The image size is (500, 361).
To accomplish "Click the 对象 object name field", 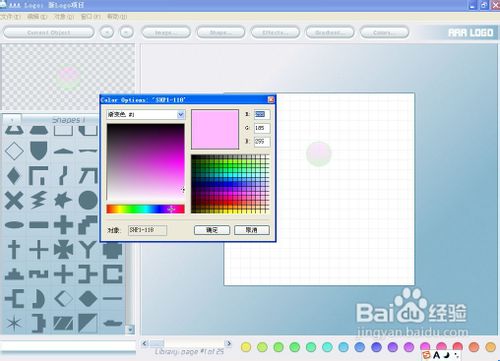I will [147, 230].
